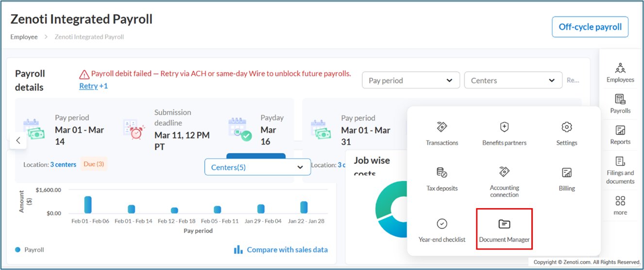644x270 pixels.
Task: Click the submission deadline alarm clock icon
Action: 134,128
